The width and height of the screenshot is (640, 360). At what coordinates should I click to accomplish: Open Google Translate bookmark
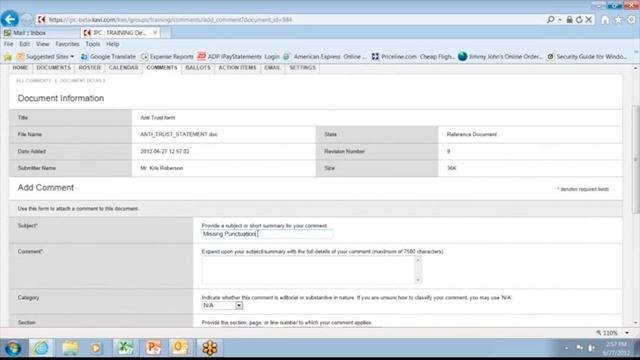(108, 57)
